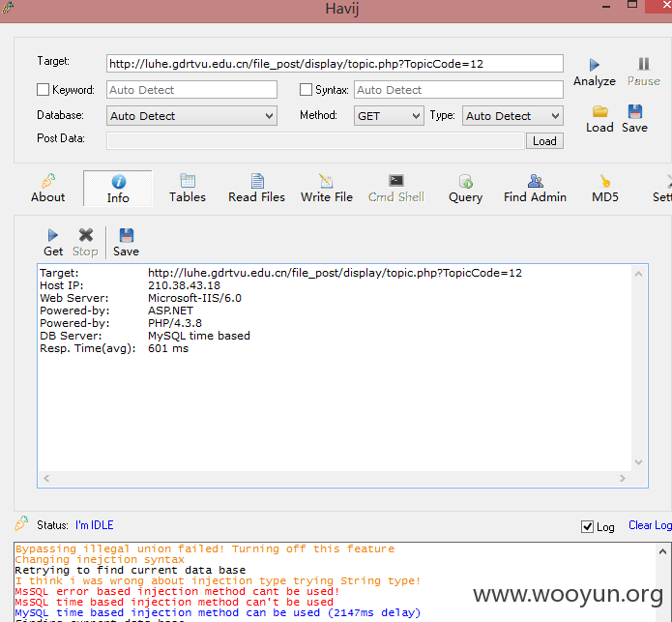Open the Query tool
672x622 pixels.
[x=465, y=189]
